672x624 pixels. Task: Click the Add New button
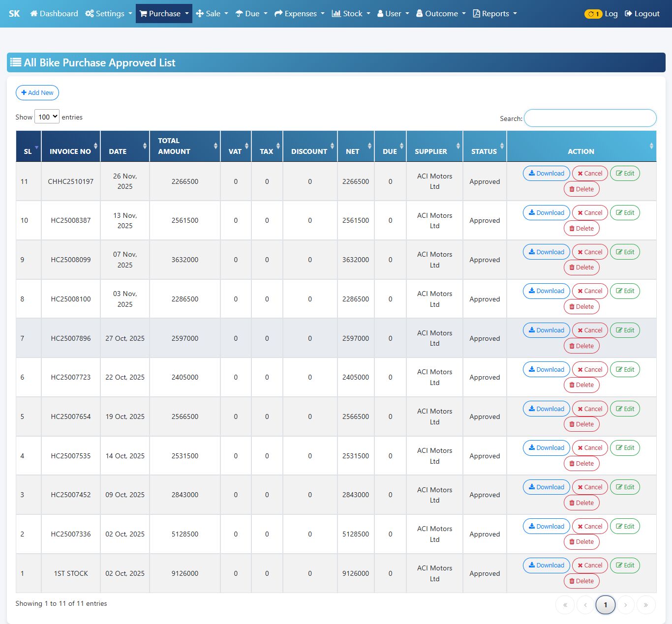[37, 92]
